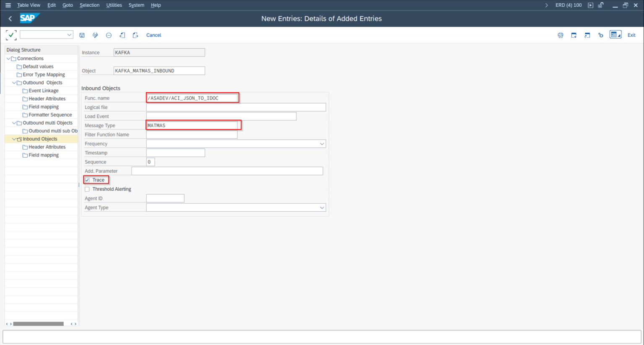The height and width of the screenshot is (345, 644).
Task: Open GUI settings with the gear icon
Action: pos(601,35)
